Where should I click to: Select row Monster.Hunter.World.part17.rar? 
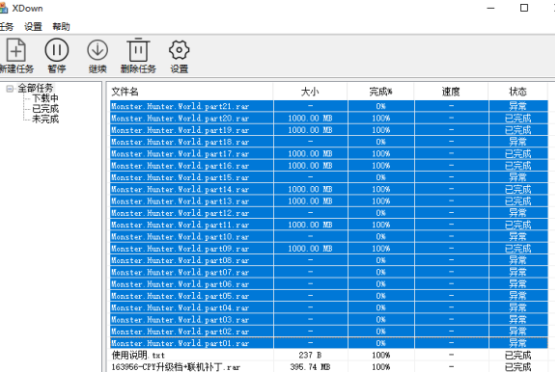point(329,154)
